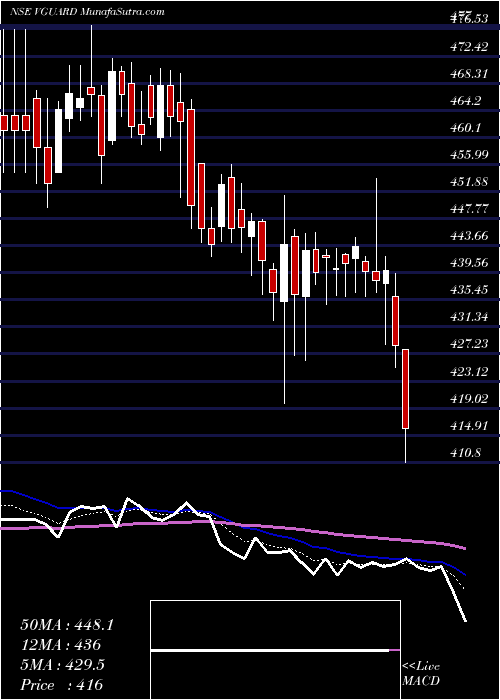500x700 pixels.
Task: Click the 447.77 price axis label
Action: (x=469, y=209)
